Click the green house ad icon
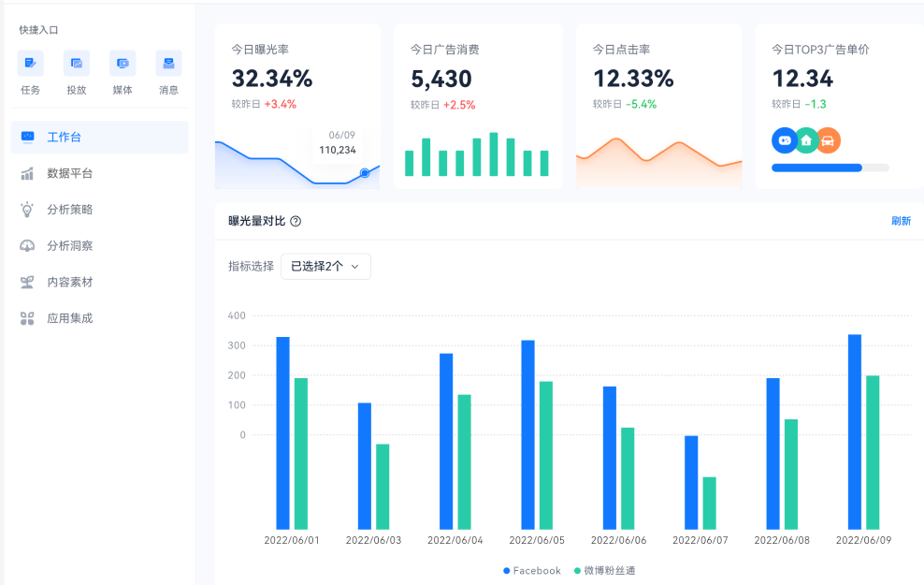 (806, 140)
